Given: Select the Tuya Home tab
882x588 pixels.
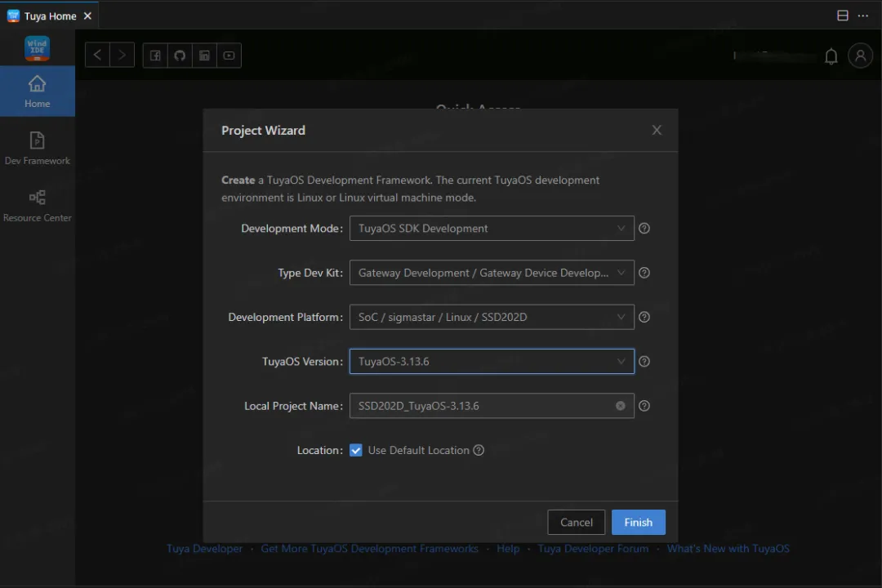Looking at the screenshot, I should [50, 16].
